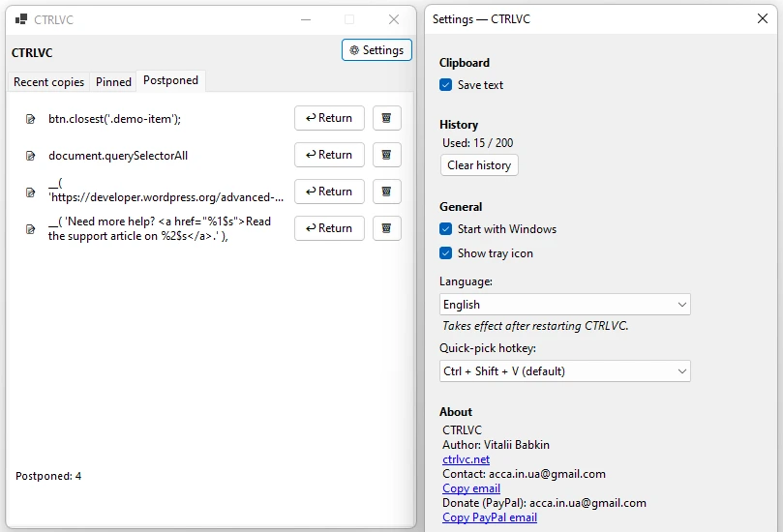Viewport: 783px width, 532px height.
Task: Click the 'Used: 15 / 200' history text
Action: tap(478, 143)
